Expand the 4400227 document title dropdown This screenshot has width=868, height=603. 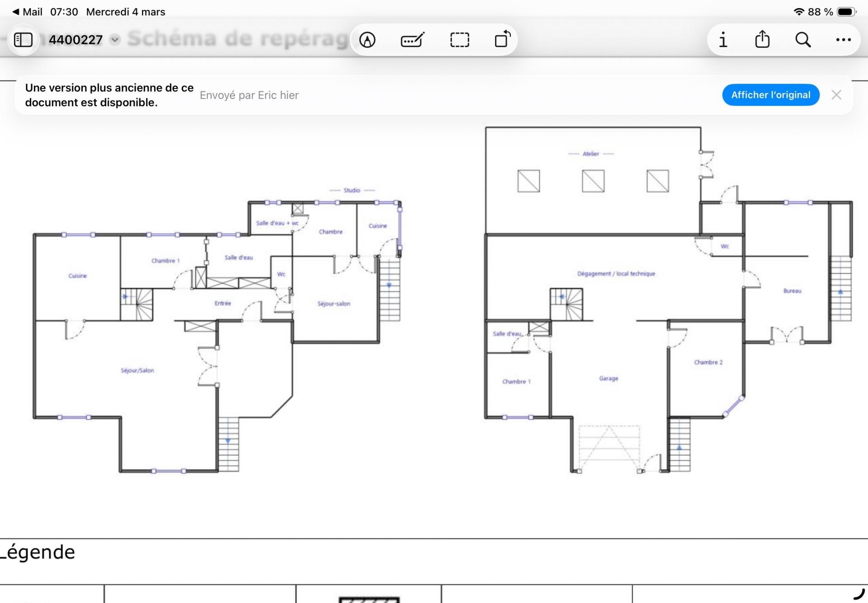[115, 40]
